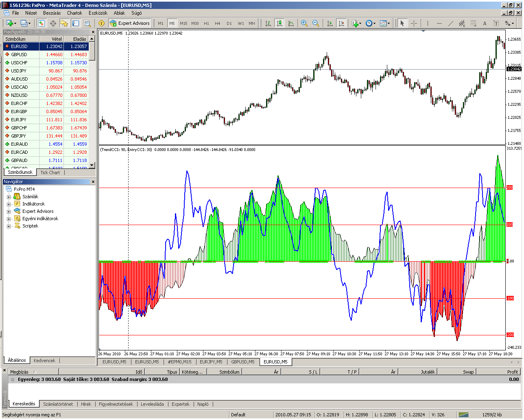Select the Line Chart display icon
The image size is (524, 420).
[x=291, y=23]
